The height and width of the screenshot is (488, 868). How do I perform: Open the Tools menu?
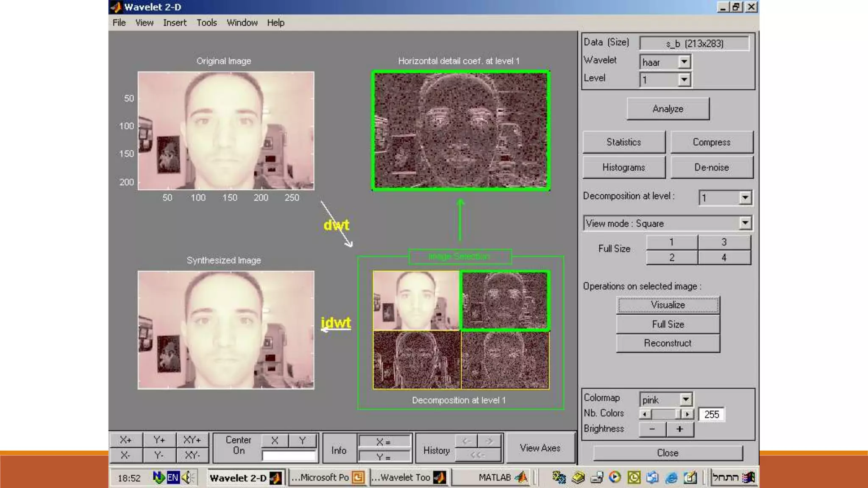click(206, 23)
